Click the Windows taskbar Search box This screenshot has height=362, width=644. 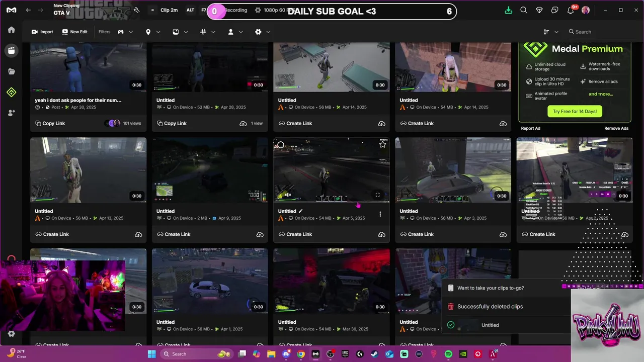196,354
